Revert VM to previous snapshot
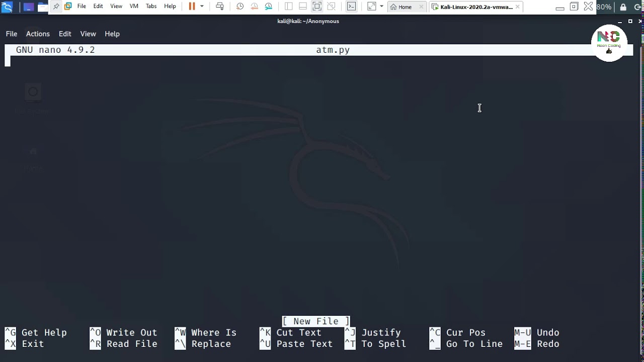The height and width of the screenshot is (362, 644). coord(255,7)
